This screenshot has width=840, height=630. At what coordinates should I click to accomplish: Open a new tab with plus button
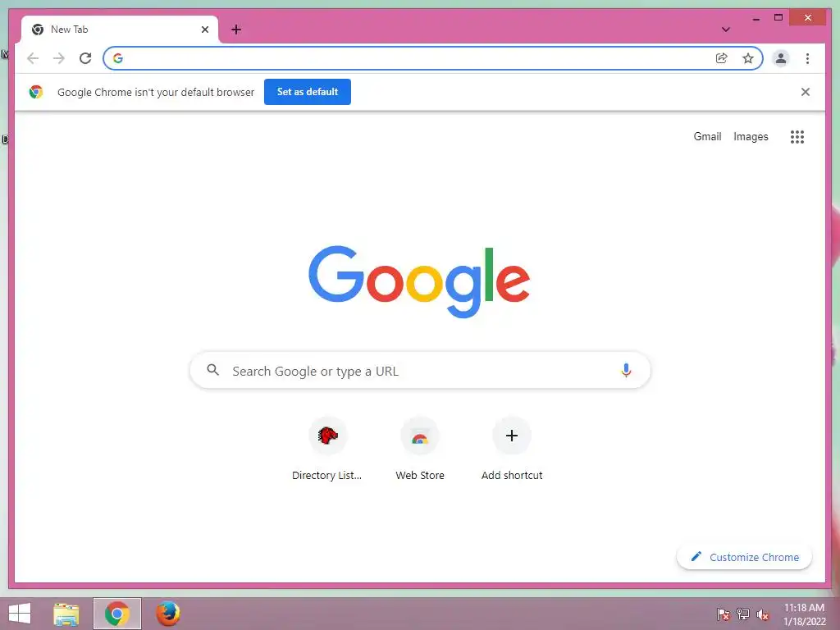pyautogui.click(x=235, y=30)
